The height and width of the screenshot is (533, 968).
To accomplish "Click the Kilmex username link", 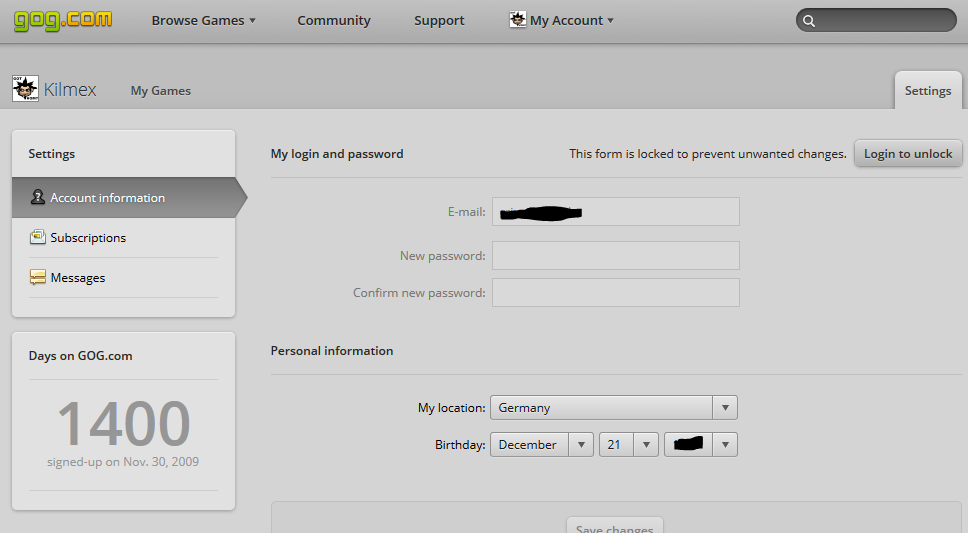I will pos(70,90).
